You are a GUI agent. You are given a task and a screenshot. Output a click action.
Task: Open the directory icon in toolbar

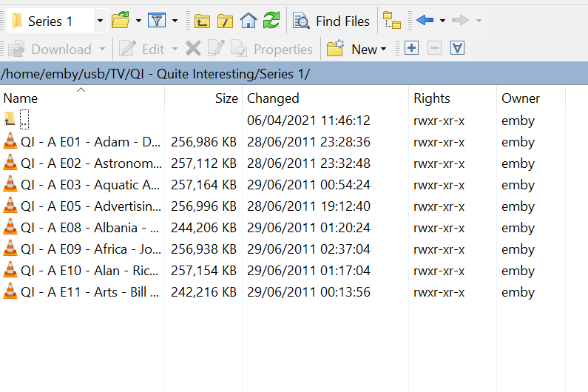(121, 21)
